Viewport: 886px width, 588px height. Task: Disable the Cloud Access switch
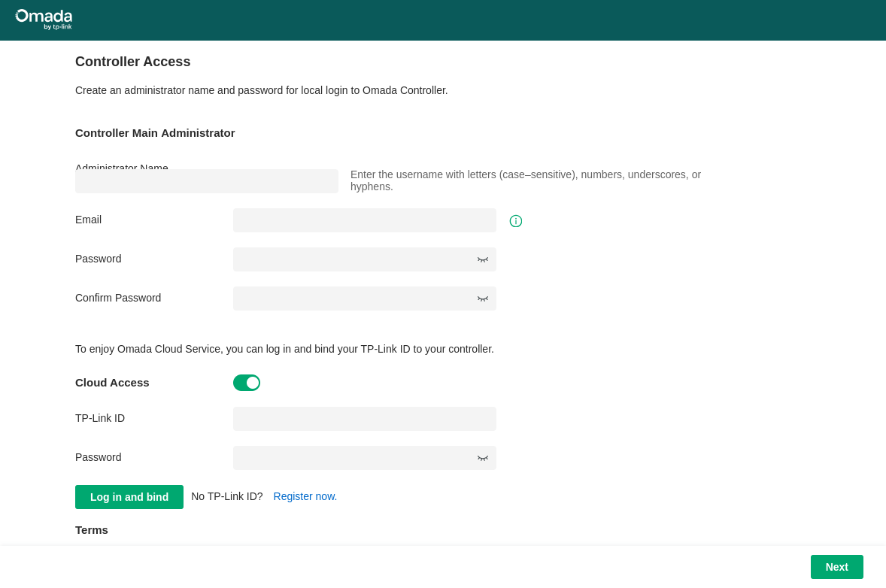[247, 383]
